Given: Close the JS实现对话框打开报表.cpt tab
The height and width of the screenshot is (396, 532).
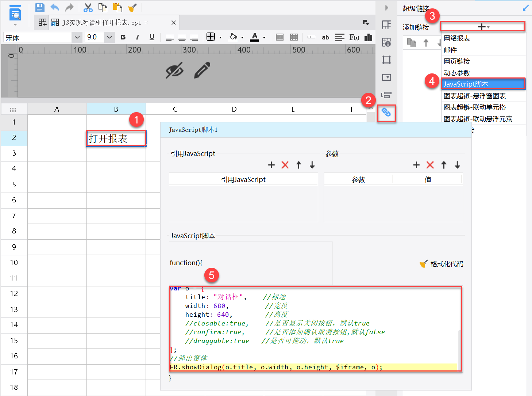Looking at the screenshot, I should [174, 23].
